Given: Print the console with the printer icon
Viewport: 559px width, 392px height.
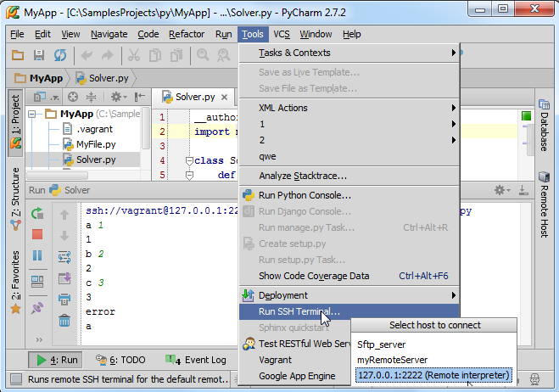Looking at the screenshot, I should 64,299.
